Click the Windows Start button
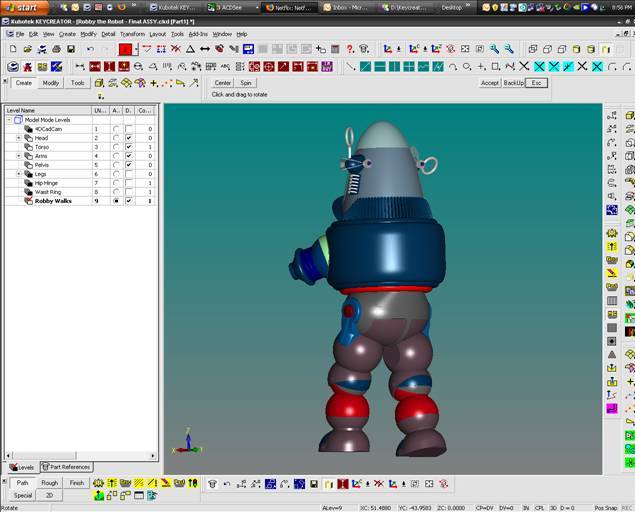Image resolution: width=635 pixels, height=512 pixels. click(23, 7)
